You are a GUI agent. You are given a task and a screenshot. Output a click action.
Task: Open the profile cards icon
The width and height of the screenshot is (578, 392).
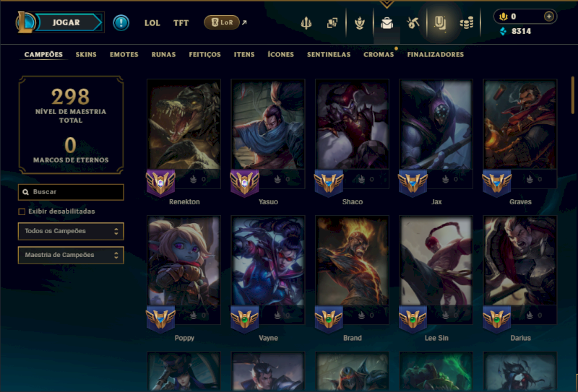point(332,23)
